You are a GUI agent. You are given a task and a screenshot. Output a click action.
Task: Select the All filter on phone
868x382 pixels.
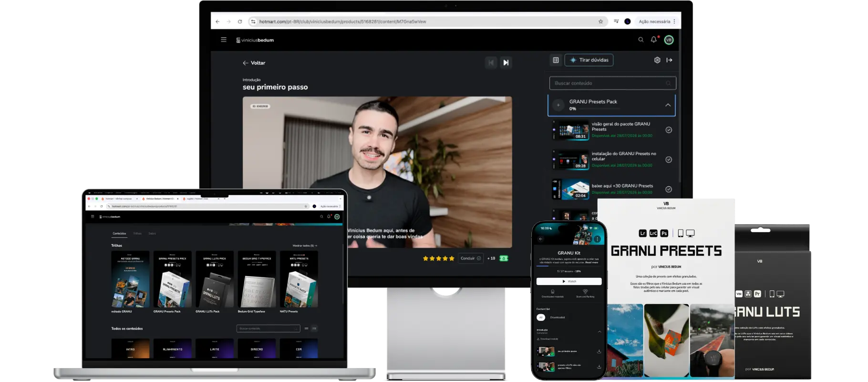541,318
